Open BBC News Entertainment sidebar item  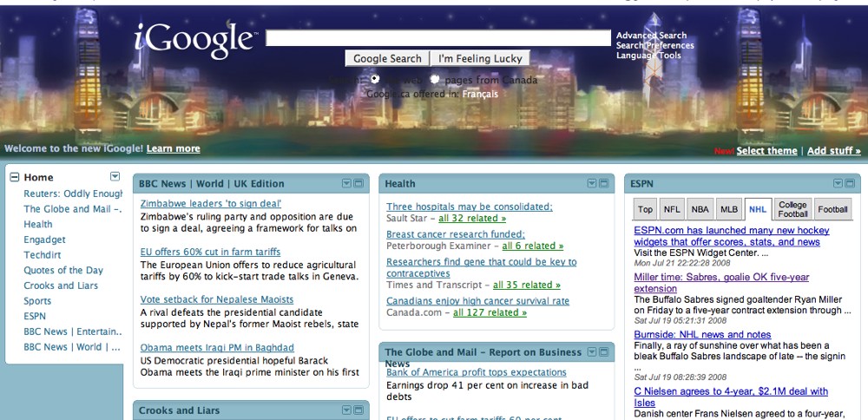(x=73, y=331)
